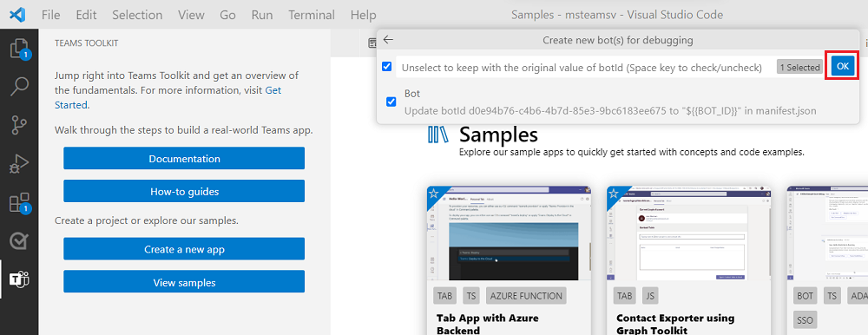Open the Source Control view icon

[19, 126]
